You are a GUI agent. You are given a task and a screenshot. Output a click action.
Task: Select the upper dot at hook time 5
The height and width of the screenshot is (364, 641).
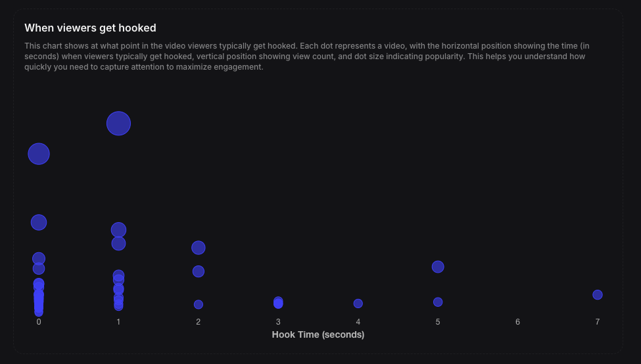[438, 267]
